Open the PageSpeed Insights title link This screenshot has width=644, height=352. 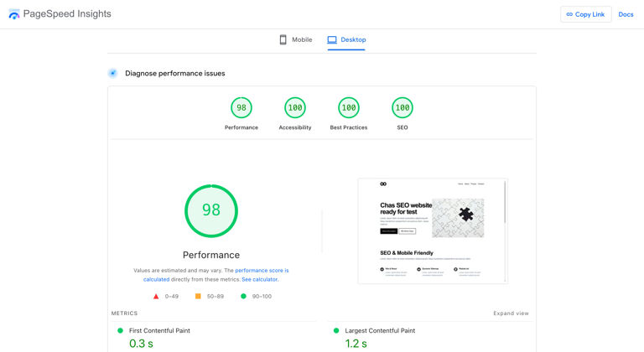pyautogui.click(x=67, y=14)
